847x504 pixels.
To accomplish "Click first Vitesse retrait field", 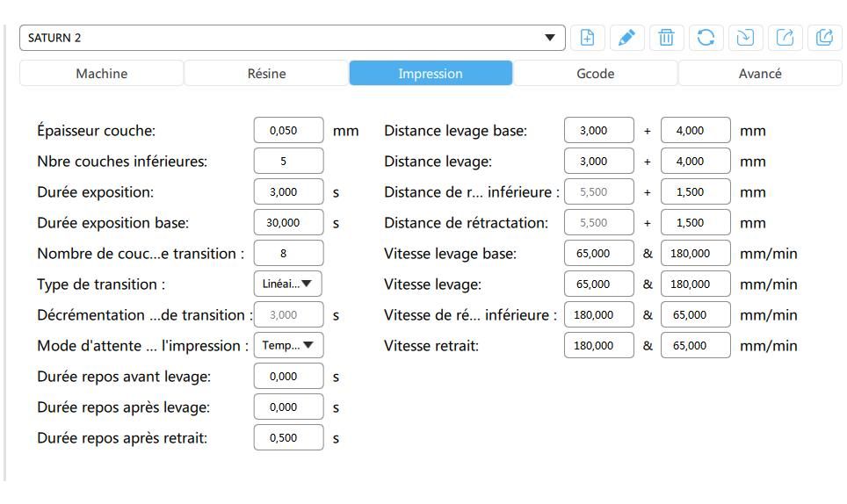I will pos(598,345).
